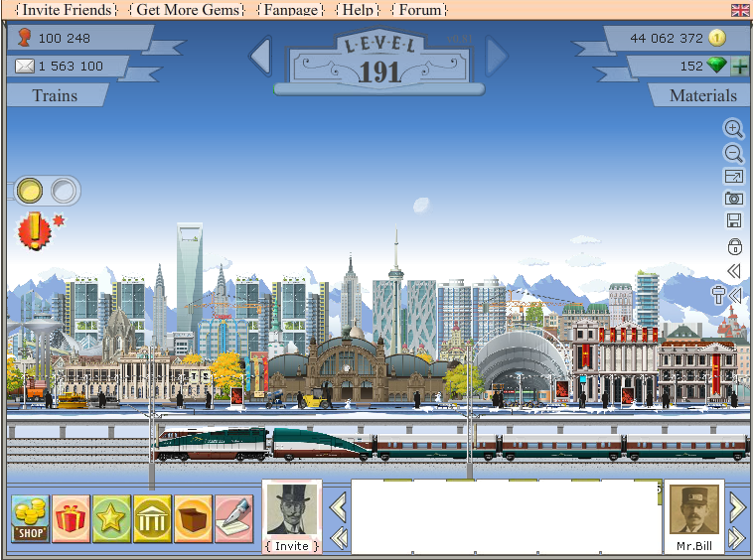Zoom out with the magnifier minus icon
Image resolution: width=753 pixels, height=560 pixels.
(733, 153)
